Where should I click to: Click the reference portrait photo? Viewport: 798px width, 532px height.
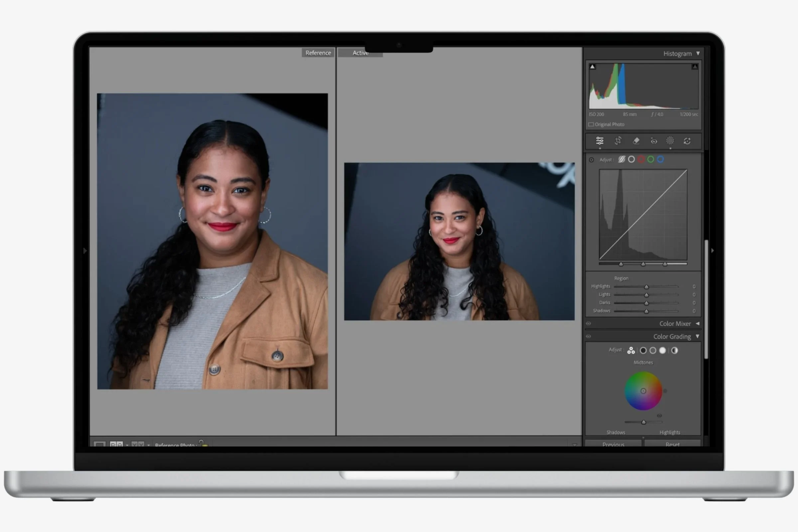coord(212,241)
